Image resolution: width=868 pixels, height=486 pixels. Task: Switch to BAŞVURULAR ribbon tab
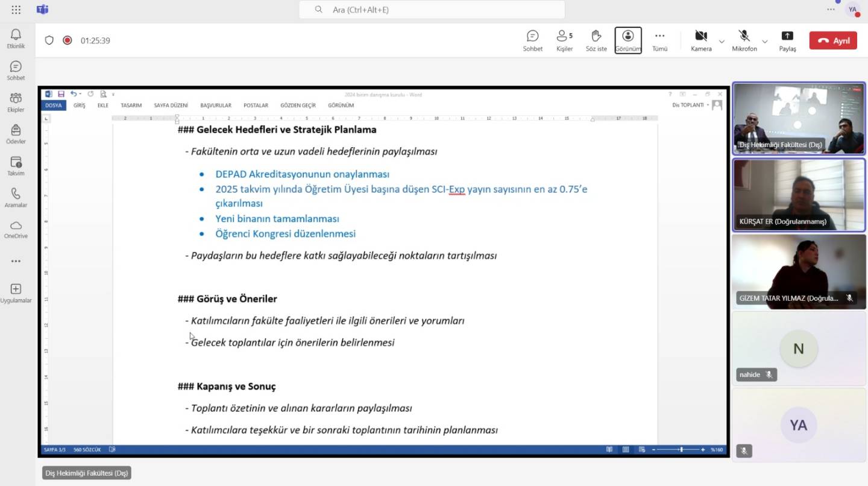216,105
